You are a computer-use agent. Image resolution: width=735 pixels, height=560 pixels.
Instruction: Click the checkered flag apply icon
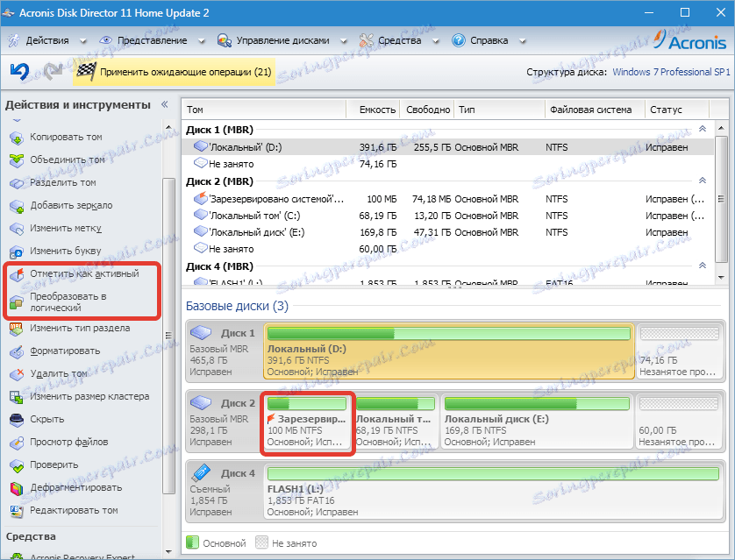click(86, 72)
